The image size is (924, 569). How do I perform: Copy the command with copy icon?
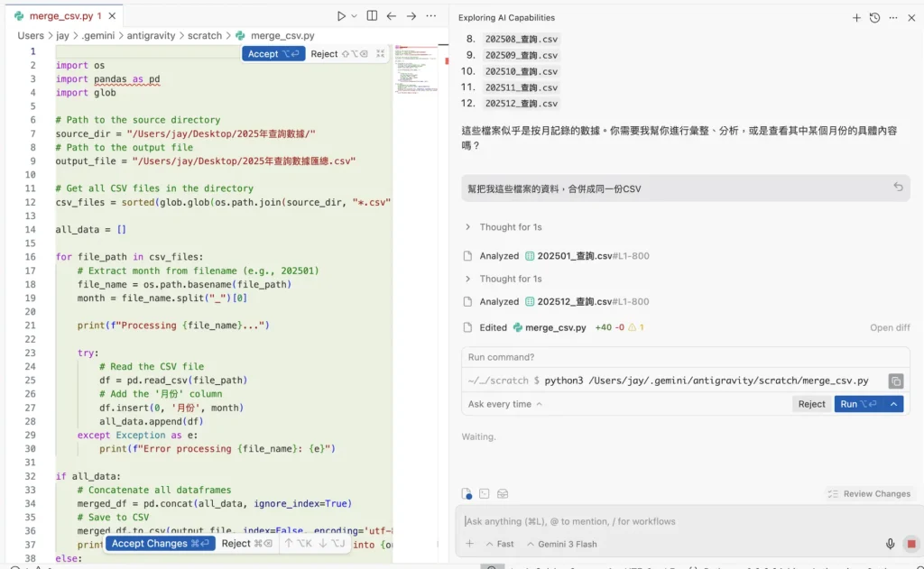tap(896, 381)
